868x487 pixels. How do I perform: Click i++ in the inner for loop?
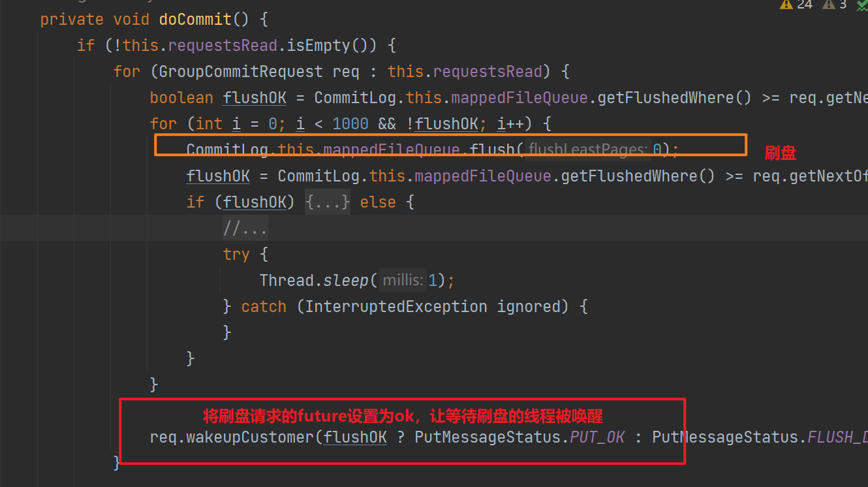click(510, 124)
